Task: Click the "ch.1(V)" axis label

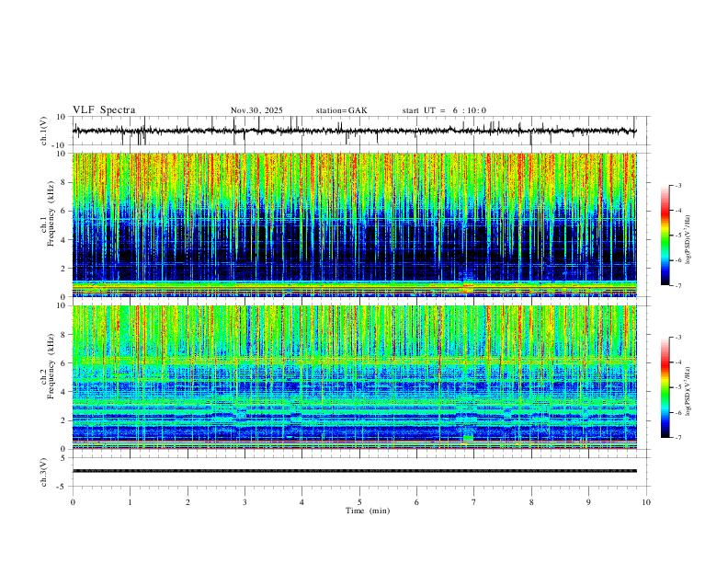Action: tap(44, 131)
